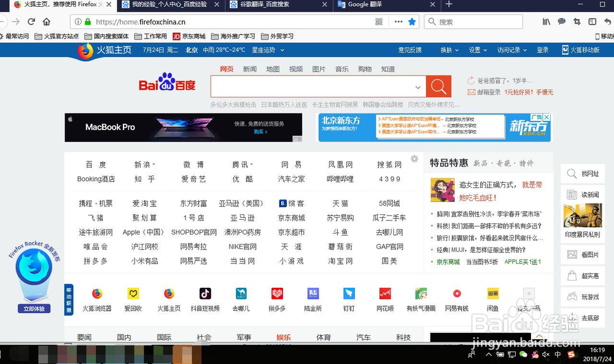Toggle the sidebar view icon

593,22
